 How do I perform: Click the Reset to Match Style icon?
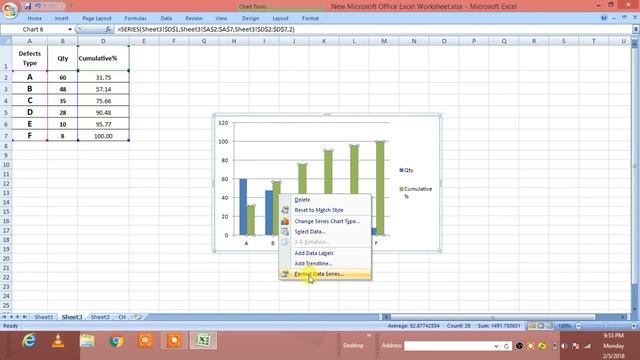pyautogui.click(x=285, y=210)
